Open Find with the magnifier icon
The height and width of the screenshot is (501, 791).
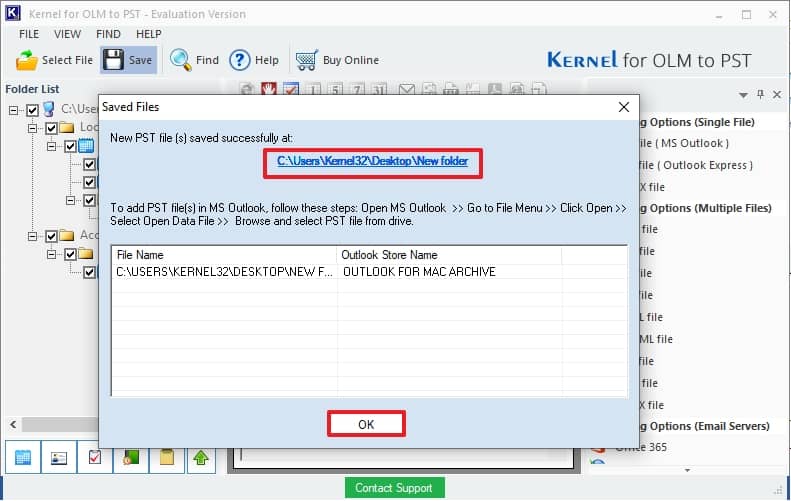pyautogui.click(x=181, y=60)
